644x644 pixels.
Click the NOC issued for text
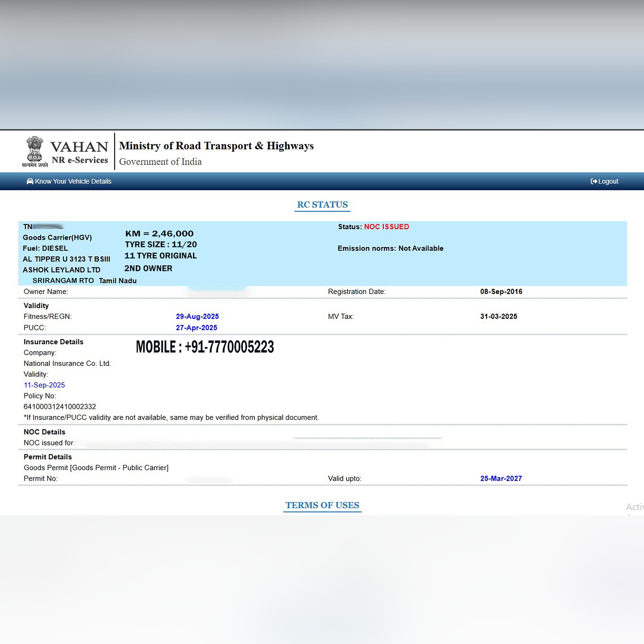pos(48,443)
